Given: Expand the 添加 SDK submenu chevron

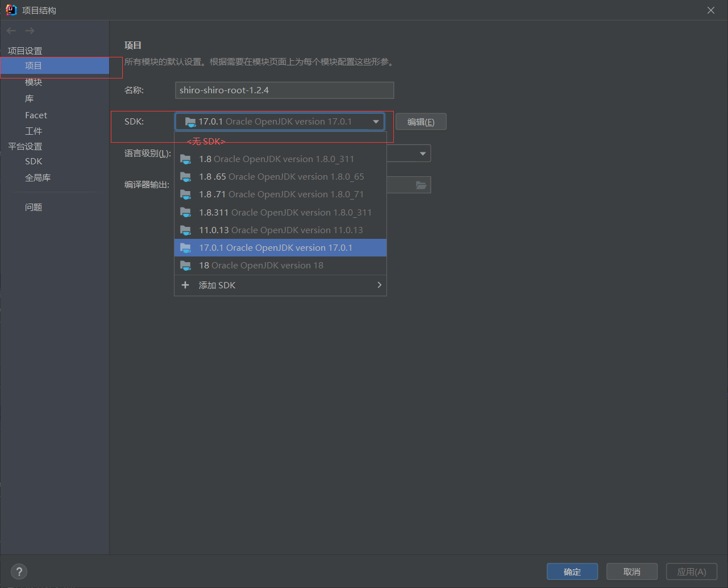Looking at the screenshot, I should click(379, 285).
